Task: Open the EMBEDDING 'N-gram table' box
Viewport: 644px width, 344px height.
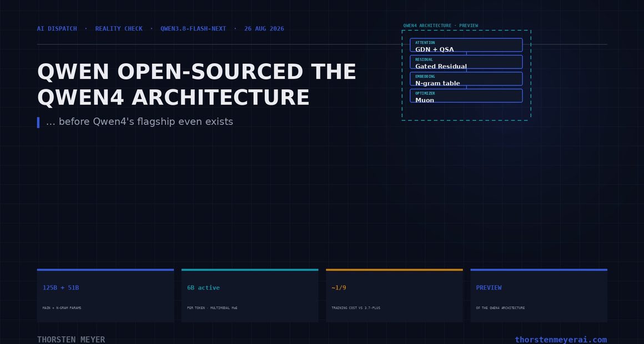Action: (466, 79)
